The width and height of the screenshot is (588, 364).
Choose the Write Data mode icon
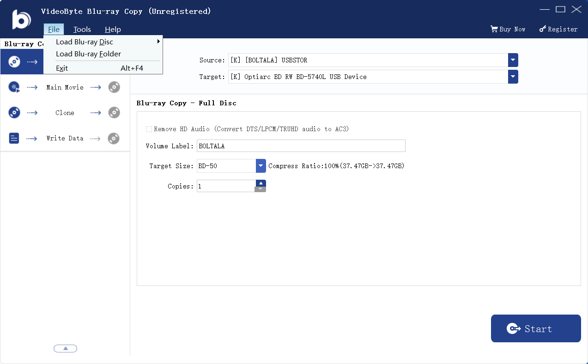pos(14,138)
